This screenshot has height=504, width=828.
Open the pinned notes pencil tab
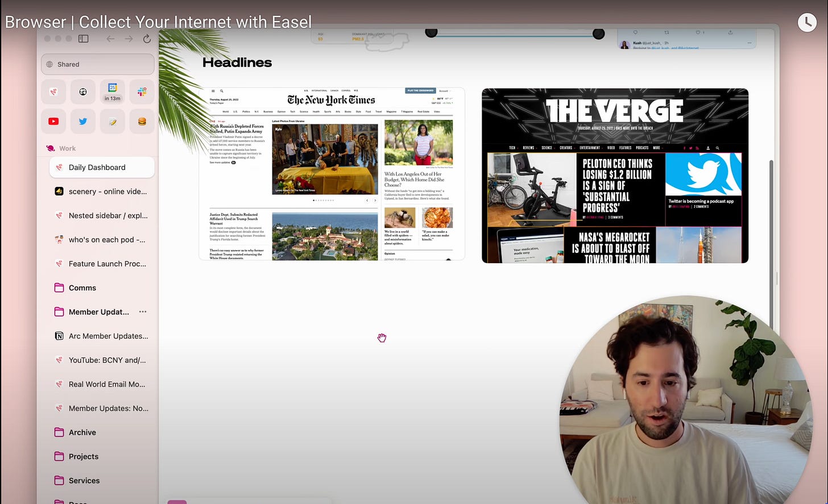coord(113,121)
